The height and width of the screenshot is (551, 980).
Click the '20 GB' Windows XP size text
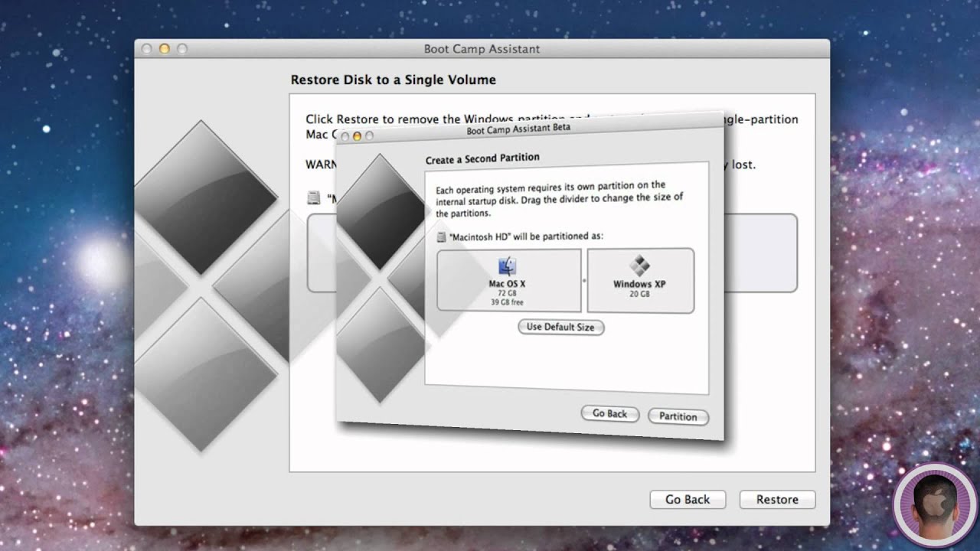point(639,293)
